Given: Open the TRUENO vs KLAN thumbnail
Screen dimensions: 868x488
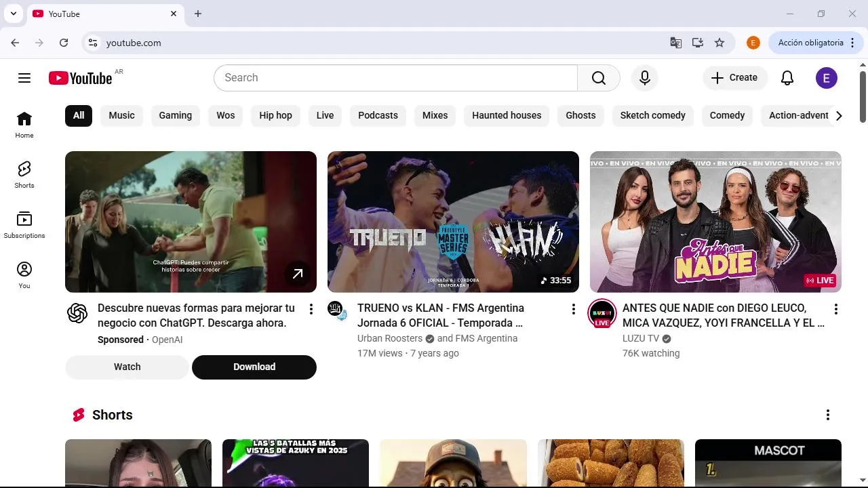Looking at the screenshot, I should 453,222.
